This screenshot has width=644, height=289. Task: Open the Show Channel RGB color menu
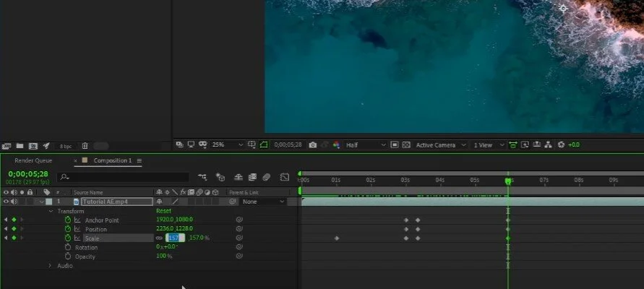pos(336,145)
